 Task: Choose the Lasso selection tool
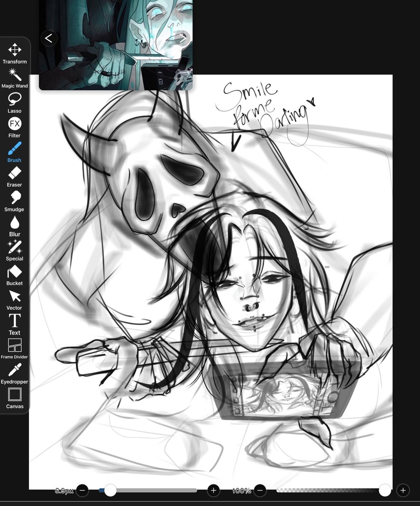15,103
